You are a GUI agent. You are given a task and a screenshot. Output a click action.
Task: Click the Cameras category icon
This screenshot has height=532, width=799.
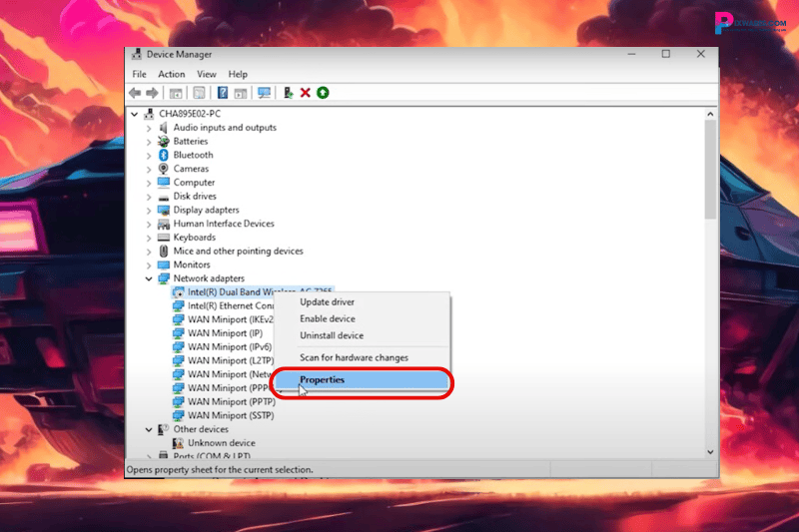[164, 169]
